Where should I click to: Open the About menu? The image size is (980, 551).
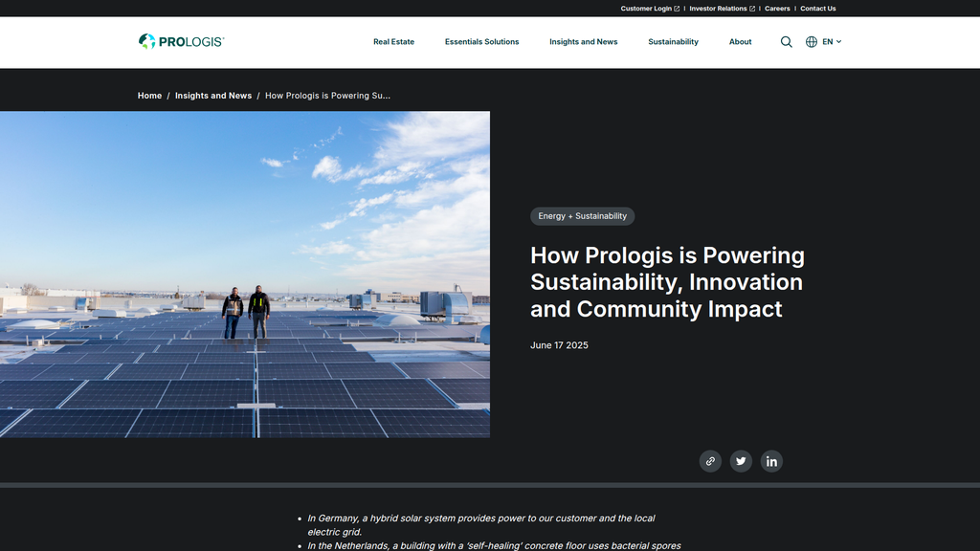[740, 42]
